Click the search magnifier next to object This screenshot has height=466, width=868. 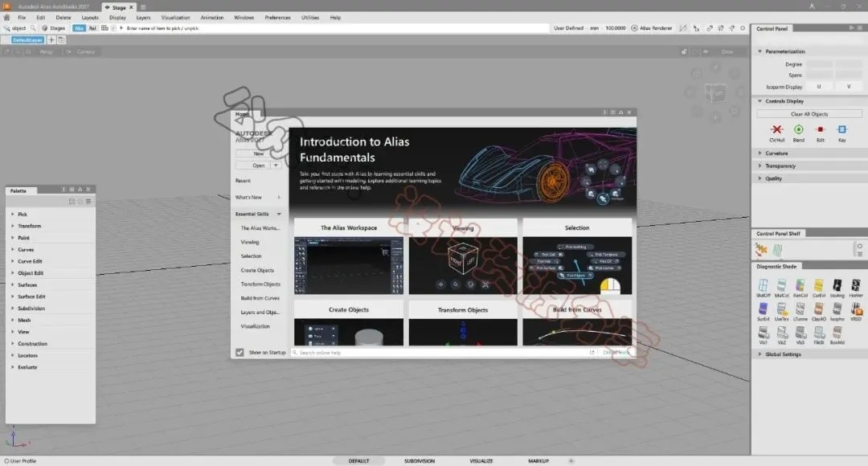[x=33, y=27]
